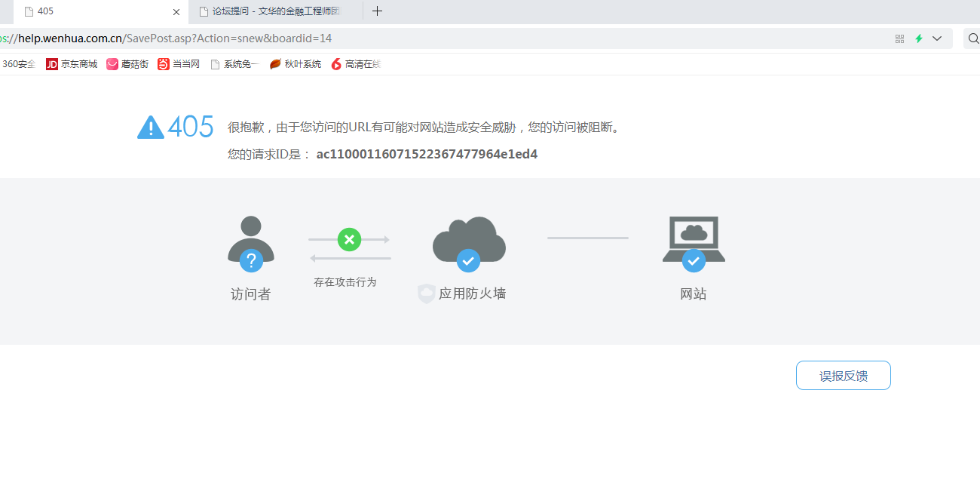The height and width of the screenshot is (501, 980).
Task: Switch to the 论坛提问 tab
Action: coord(275,11)
